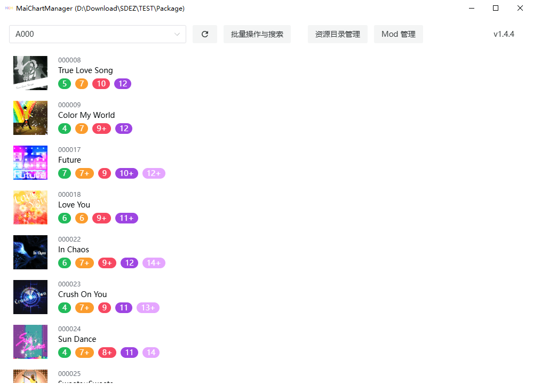Screen dimensions: 533x392
Task: Select the In Chaos song title
Action: pos(74,250)
